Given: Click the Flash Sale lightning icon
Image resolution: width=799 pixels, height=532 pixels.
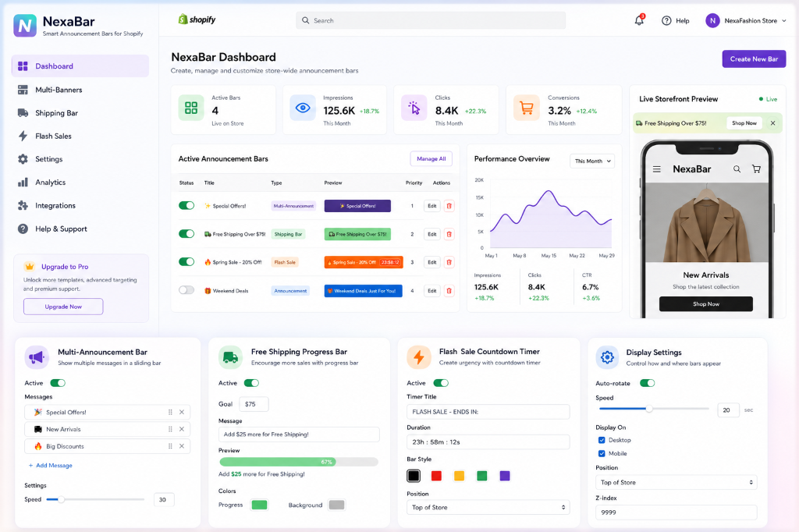Looking at the screenshot, I should pos(419,357).
